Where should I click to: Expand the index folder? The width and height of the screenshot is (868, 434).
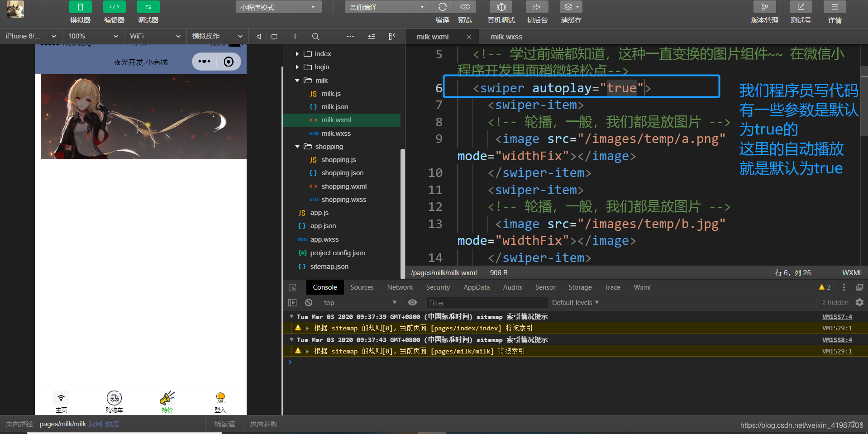[x=297, y=54]
